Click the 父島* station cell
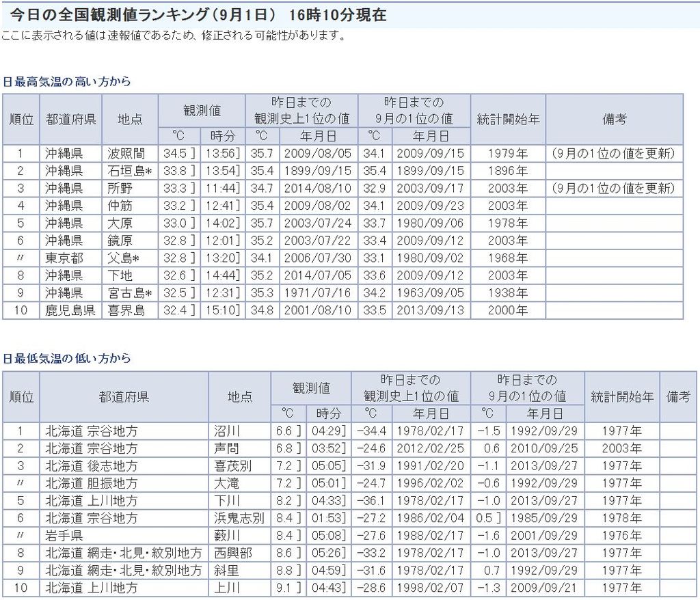 tap(124, 258)
